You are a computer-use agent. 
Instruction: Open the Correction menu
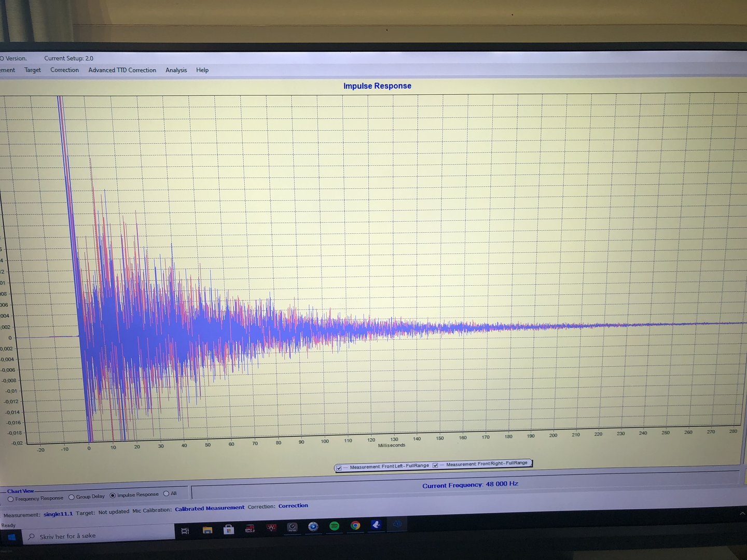click(x=64, y=70)
